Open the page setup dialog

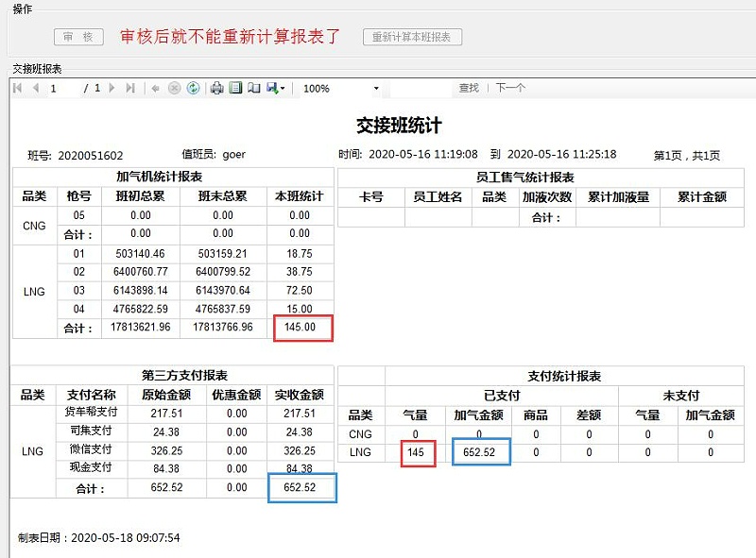[x=255, y=88]
